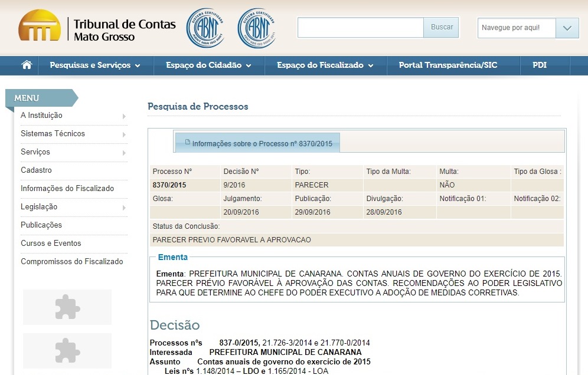This screenshot has height=375, width=588.
Task: Expand the Espaço do Cidadão menu
Action: 208,65
